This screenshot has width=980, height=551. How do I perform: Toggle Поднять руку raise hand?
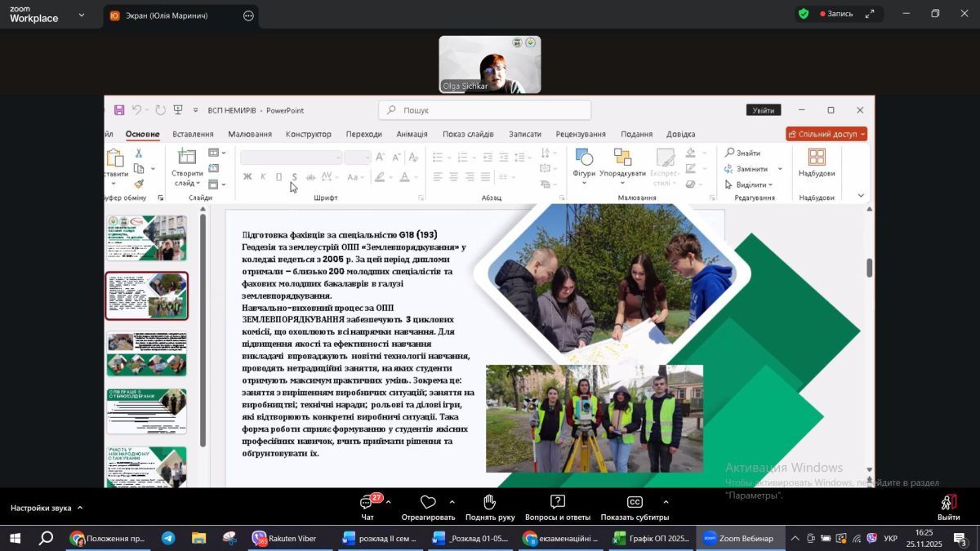coord(490,502)
